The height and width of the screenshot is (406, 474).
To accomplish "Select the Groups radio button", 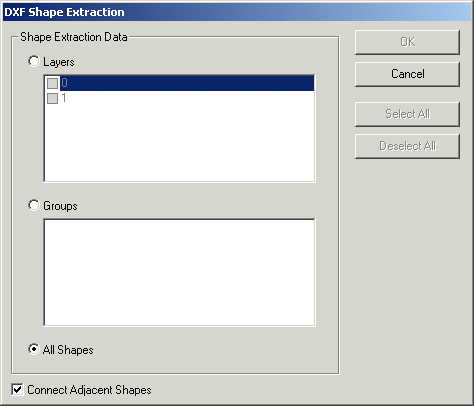I will (x=34, y=205).
